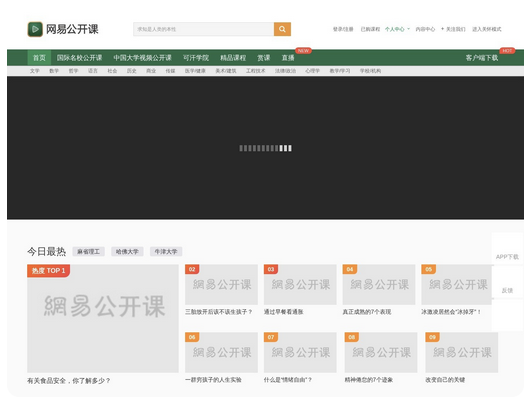
Task: Select the 教学/学习 category
Action: tap(340, 71)
